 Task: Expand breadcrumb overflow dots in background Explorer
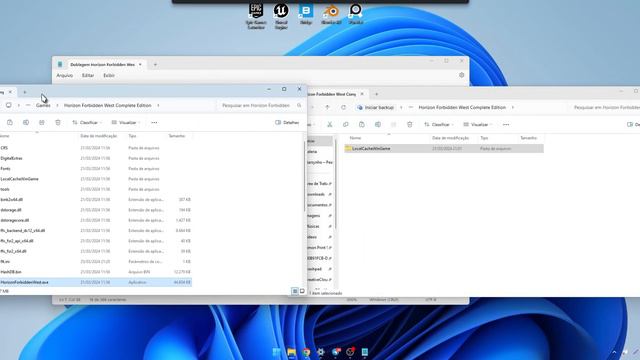click(x=411, y=107)
